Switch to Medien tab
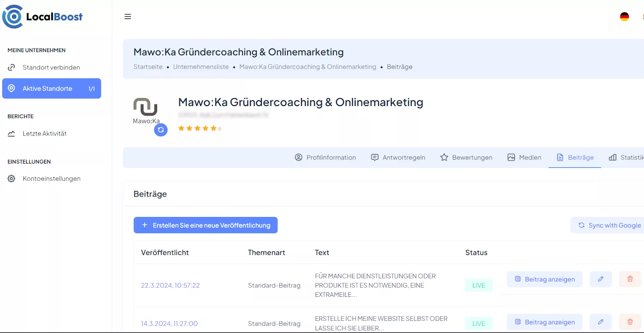The image size is (644, 333). click(x=524, y=157)
